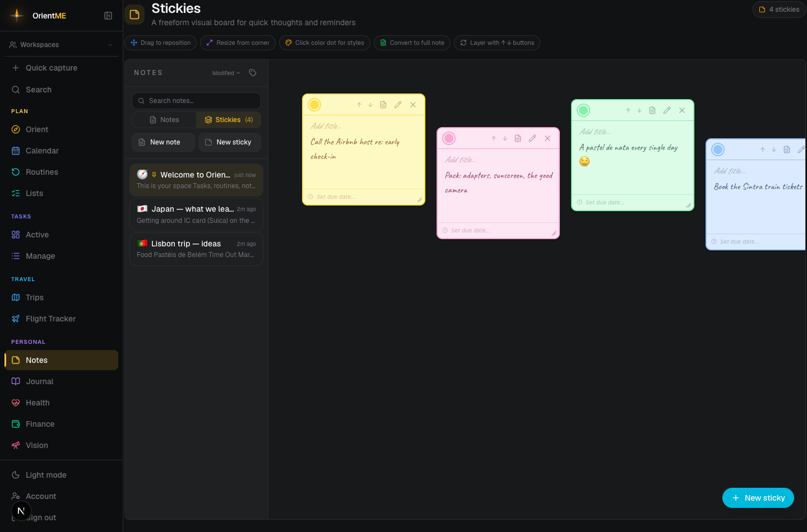Click the green sticky color dot

point(583,110)
